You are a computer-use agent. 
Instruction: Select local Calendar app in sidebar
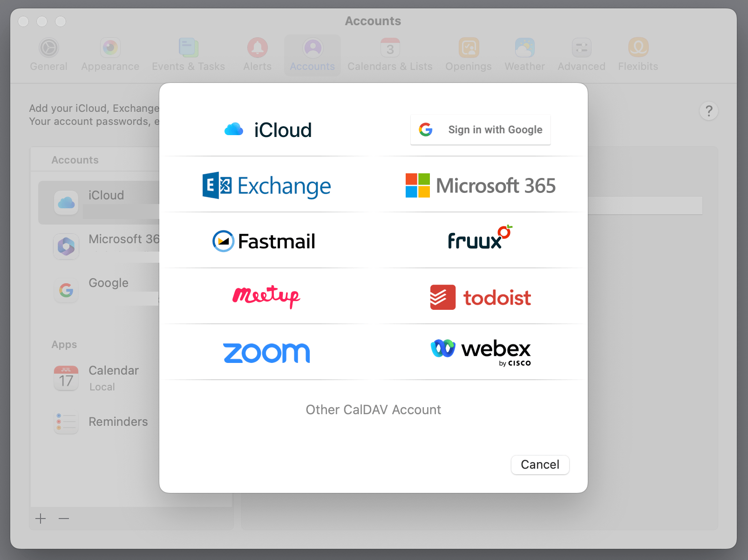tap(99, 378)
